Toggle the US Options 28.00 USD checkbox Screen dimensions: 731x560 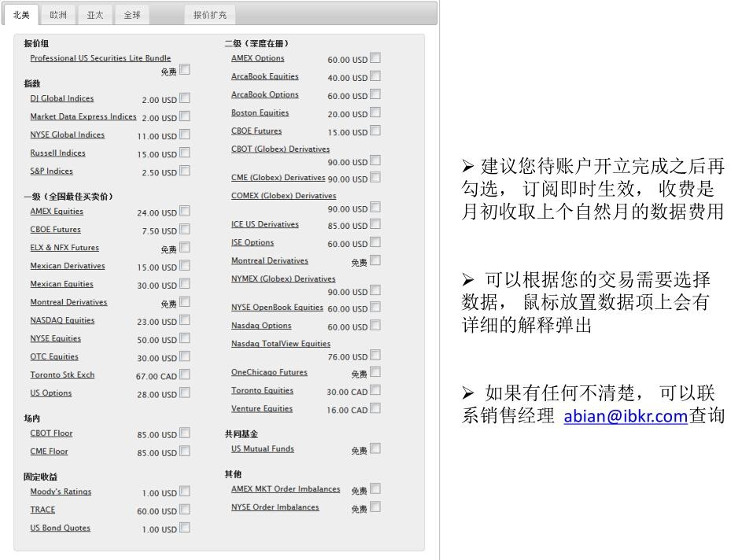(185, 392)
